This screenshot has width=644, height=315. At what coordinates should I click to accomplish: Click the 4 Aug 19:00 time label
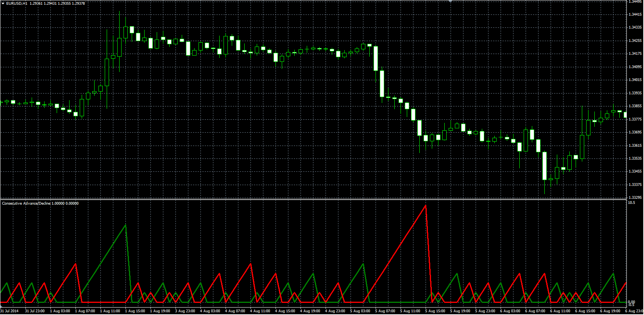coord(310,311)
